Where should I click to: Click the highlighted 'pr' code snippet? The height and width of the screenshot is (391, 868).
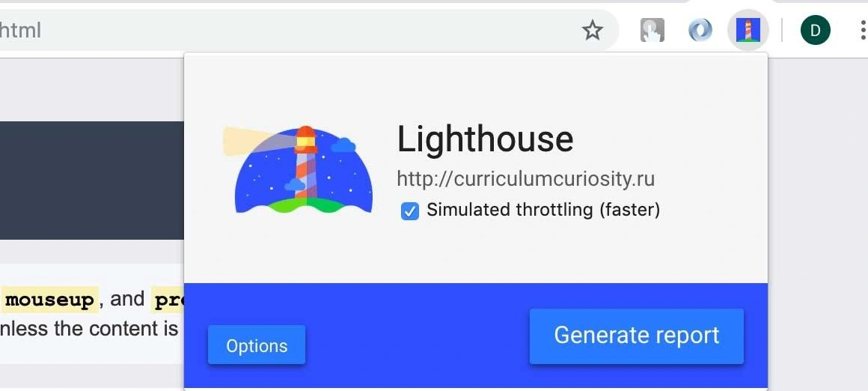point(168,300)
